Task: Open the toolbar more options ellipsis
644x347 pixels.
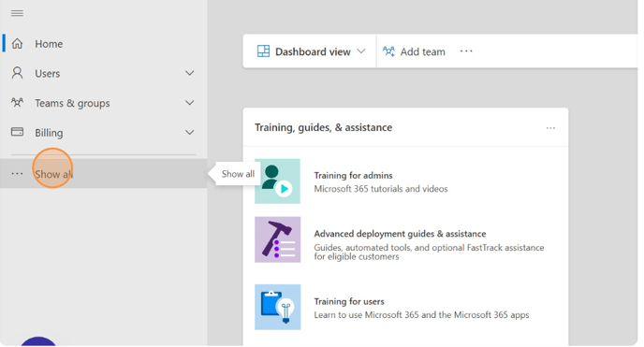Action: 466,51
